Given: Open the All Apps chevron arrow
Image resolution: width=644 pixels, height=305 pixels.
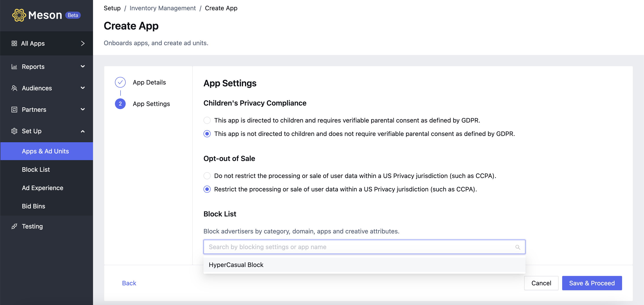Looking at the screenshot, I should click(83, 44).
